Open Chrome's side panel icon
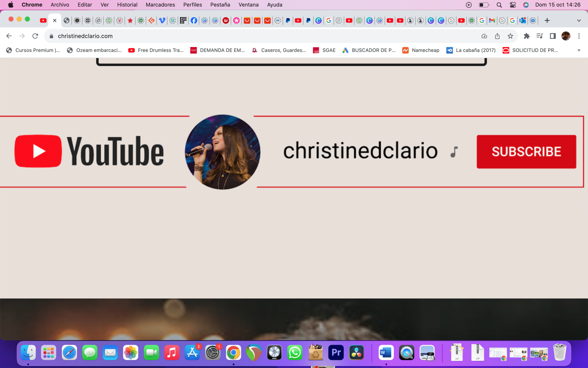The image size is (588, 368). pos(553,36)
